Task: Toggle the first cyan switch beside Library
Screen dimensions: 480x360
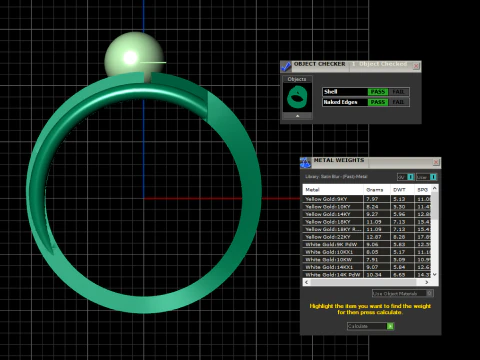Action: [411, 177]
